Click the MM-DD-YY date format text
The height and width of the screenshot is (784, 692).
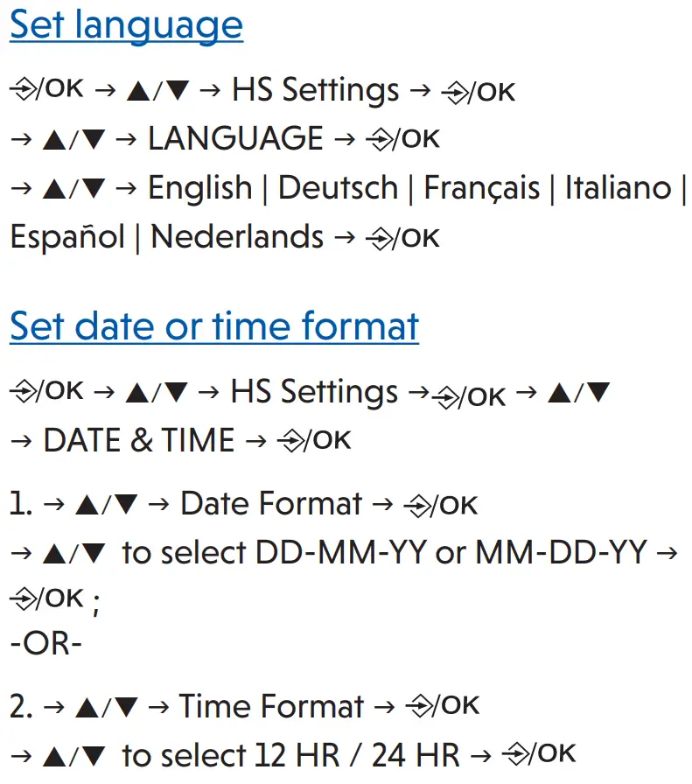coord(561,553)
